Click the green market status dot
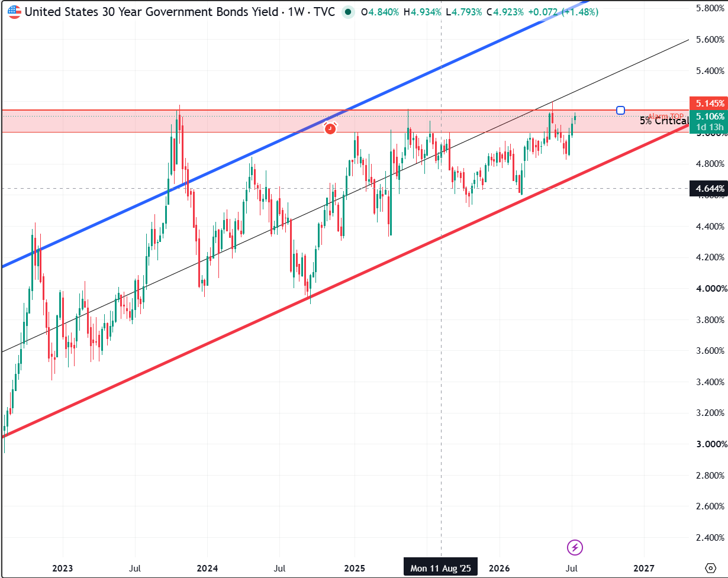Screen dimensions: 728x578 coord(349,12)
